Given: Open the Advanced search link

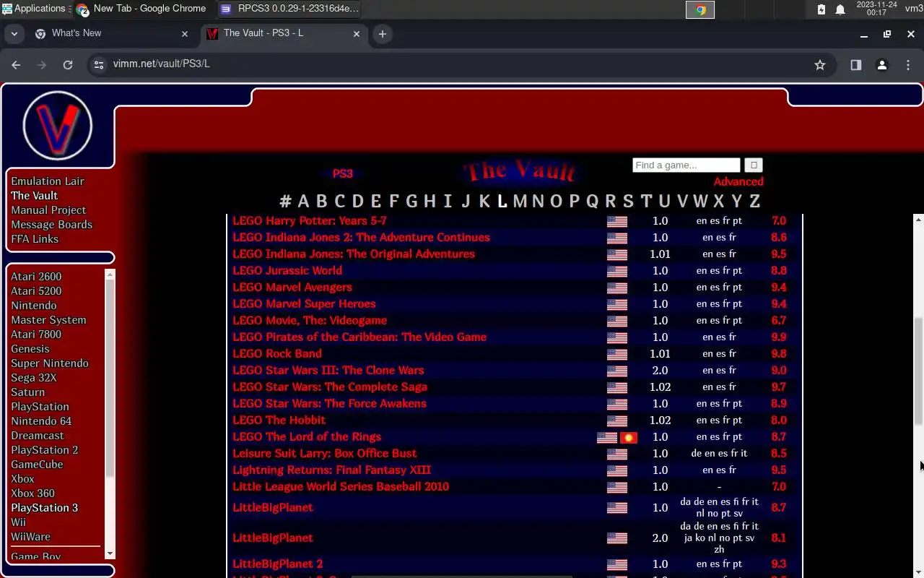Looking at the screenshot, I should pyautogui.click(x=738, y=182).
